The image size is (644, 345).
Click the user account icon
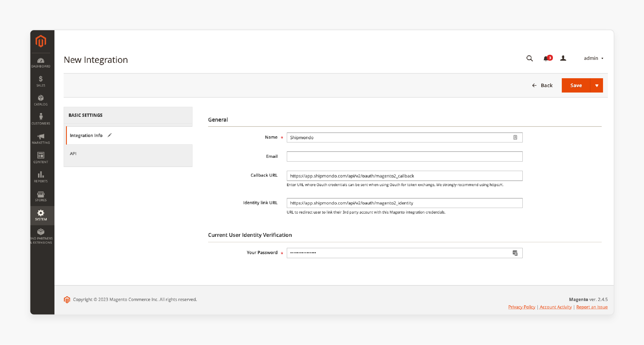[x=563, y=58]
